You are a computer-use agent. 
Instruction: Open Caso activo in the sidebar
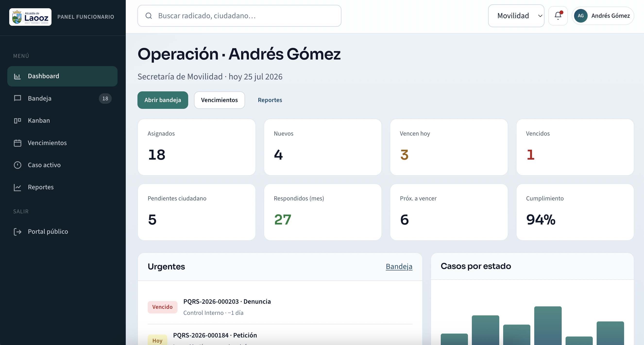[62, 165]
